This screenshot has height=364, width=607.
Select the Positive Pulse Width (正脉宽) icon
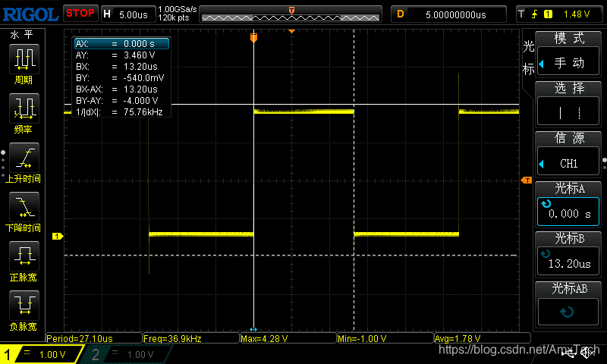[24, 256]
